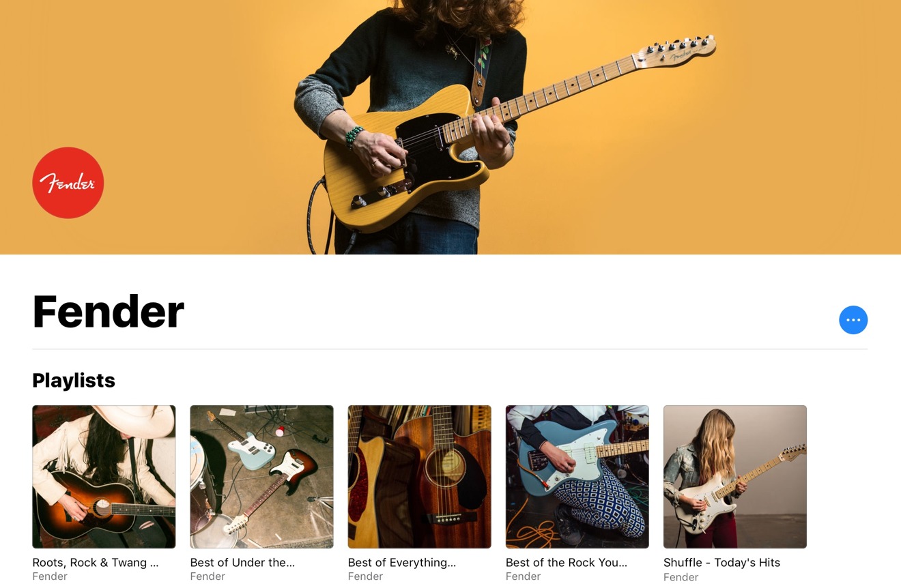Open the Shuffle - Today's Hits cover art
901x588 pixels.
click(735, 477)
